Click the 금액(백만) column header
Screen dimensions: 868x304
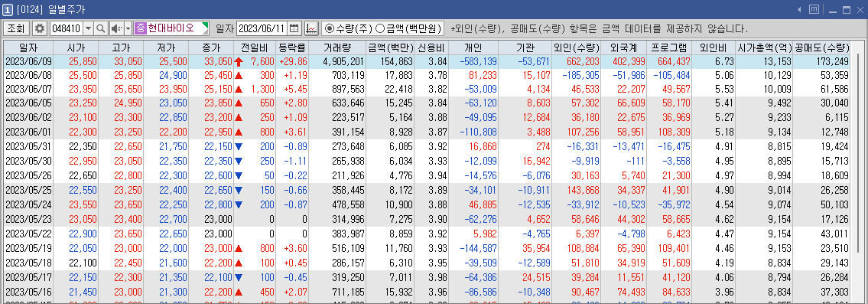[390, 47]
